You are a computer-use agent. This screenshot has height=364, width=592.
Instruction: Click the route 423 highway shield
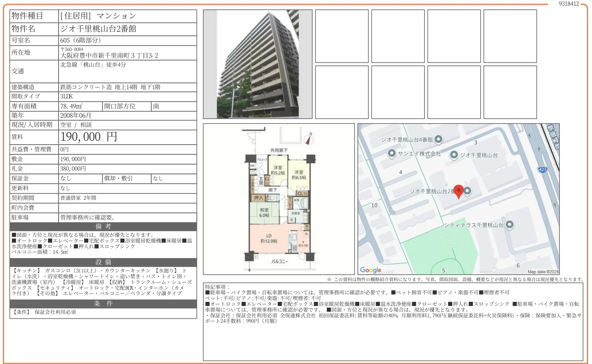542,169
